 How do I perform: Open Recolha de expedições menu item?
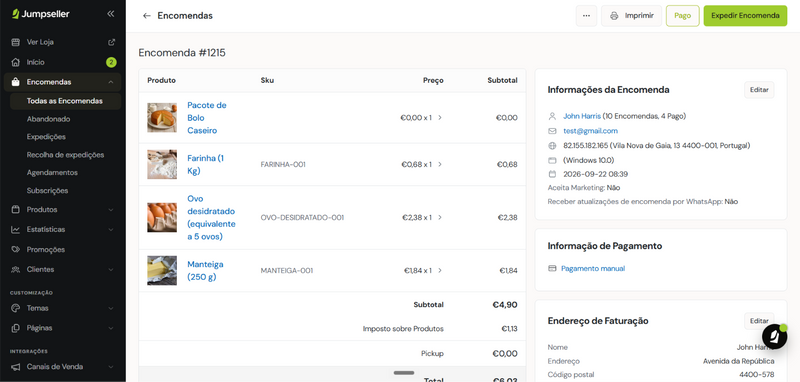pos(65,155)
